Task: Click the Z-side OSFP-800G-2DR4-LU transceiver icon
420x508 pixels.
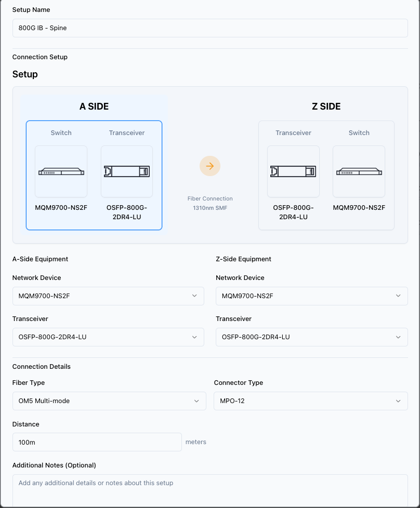Action: [x=293, y=171]
